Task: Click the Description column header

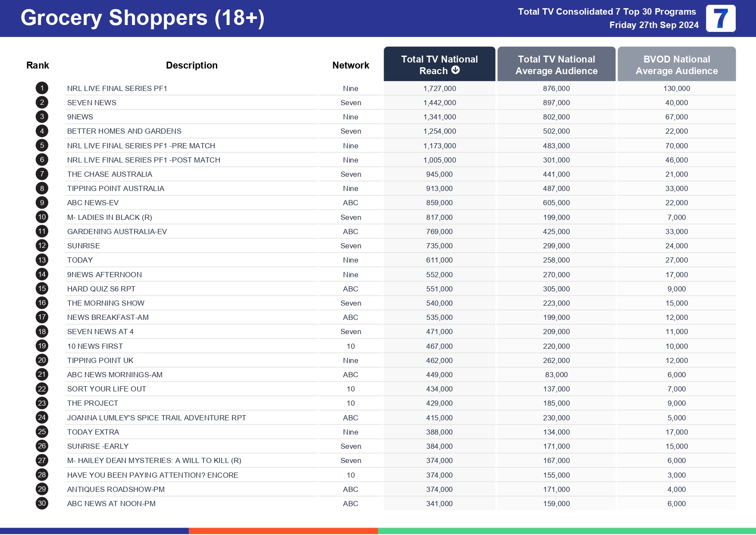Action: (x=191, y=66)
